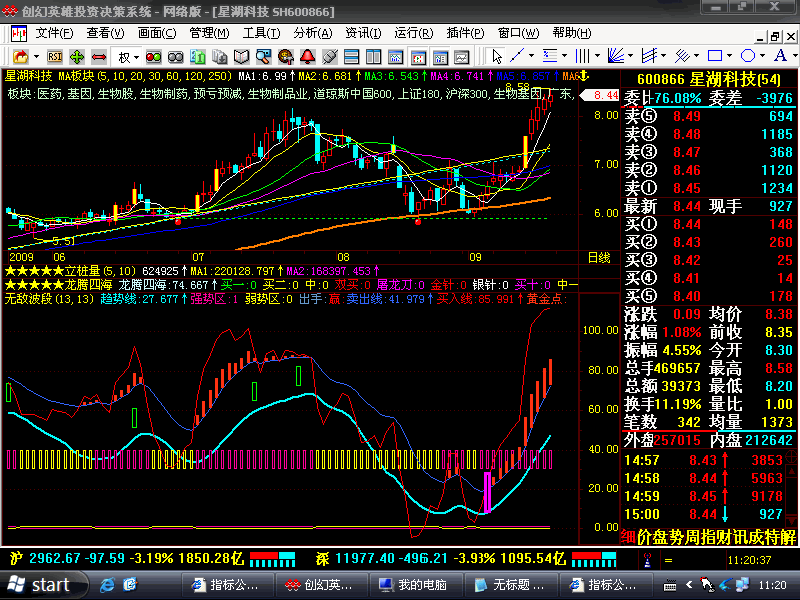Expand the rectangle tool dropdown arrow
This screenshot has height=600, width=800.
click(730, 55)
